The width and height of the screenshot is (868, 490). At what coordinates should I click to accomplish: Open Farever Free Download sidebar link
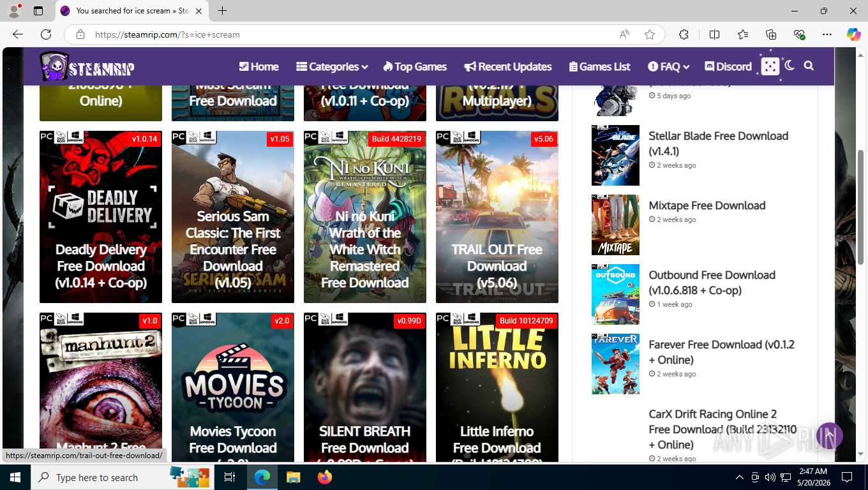pos(721,352)
